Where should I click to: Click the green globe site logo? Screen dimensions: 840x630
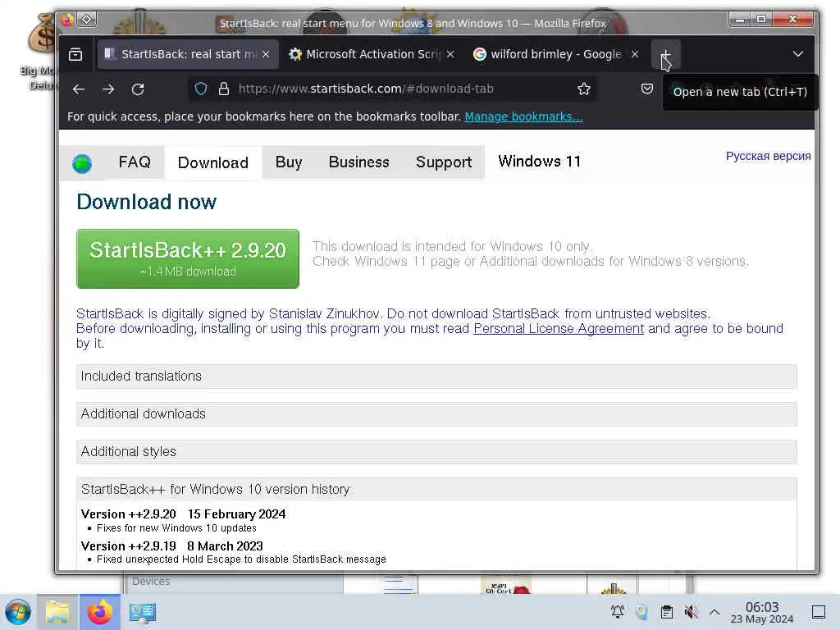82,163
